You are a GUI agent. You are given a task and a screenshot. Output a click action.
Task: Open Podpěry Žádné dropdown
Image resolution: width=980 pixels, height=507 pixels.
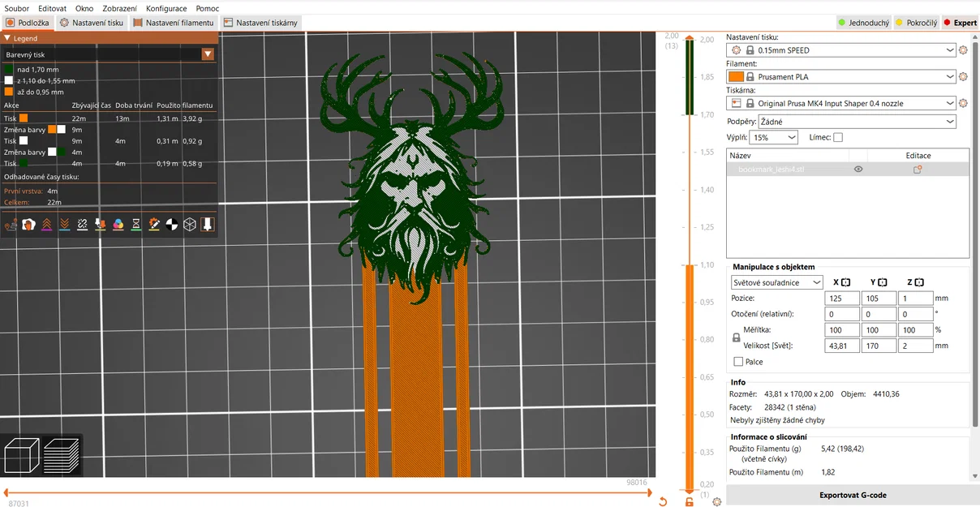(857, 122)
